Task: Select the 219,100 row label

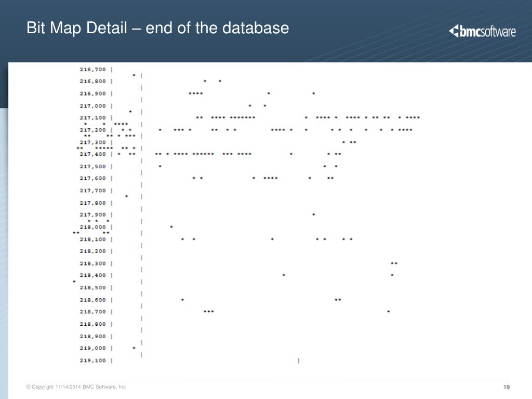Action: [x=92, y=361]
